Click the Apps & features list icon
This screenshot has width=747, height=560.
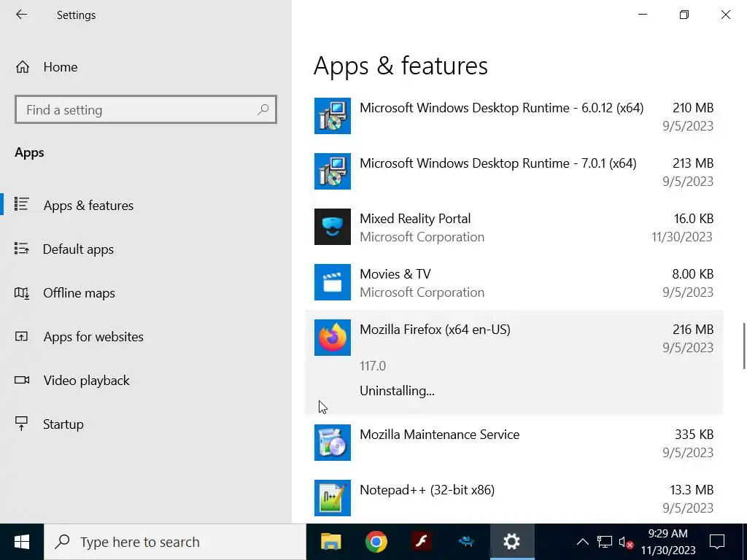pos(21,204)
